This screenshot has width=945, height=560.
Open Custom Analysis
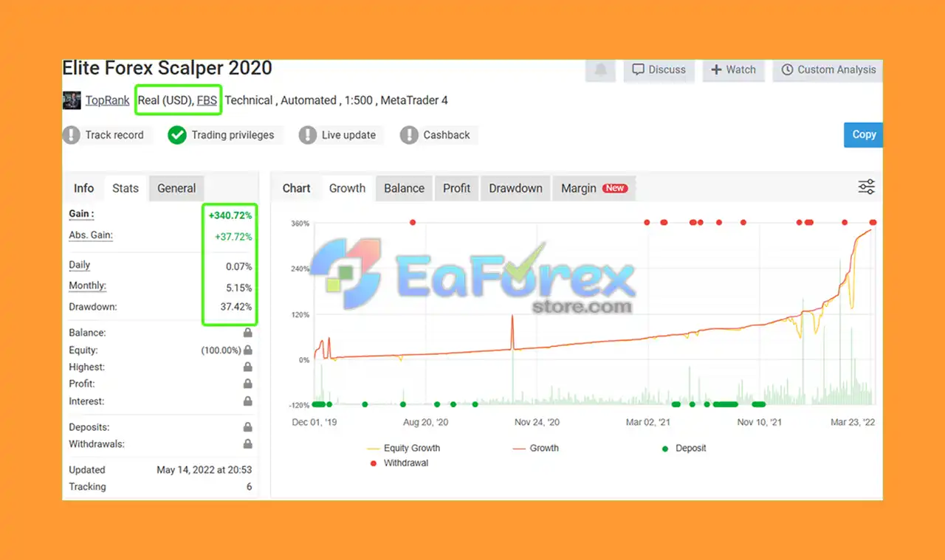pyautogui.click(x=828, y=69)
